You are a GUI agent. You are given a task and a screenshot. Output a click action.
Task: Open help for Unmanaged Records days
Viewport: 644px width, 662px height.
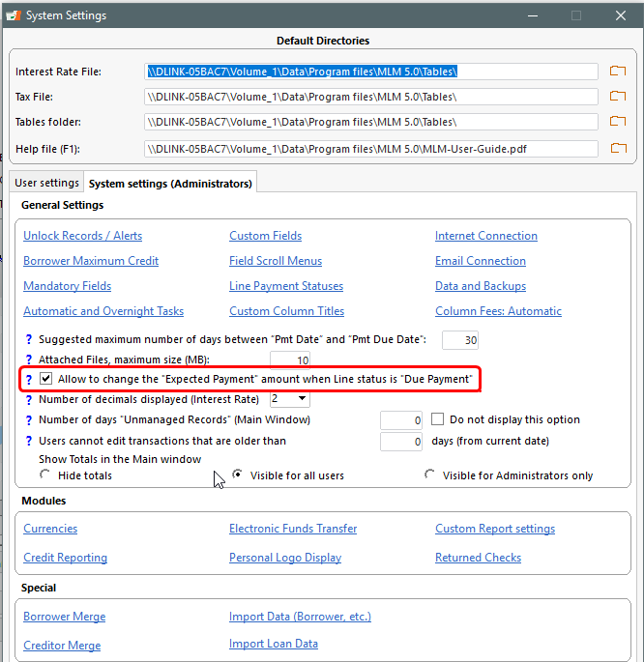[29, 420]
